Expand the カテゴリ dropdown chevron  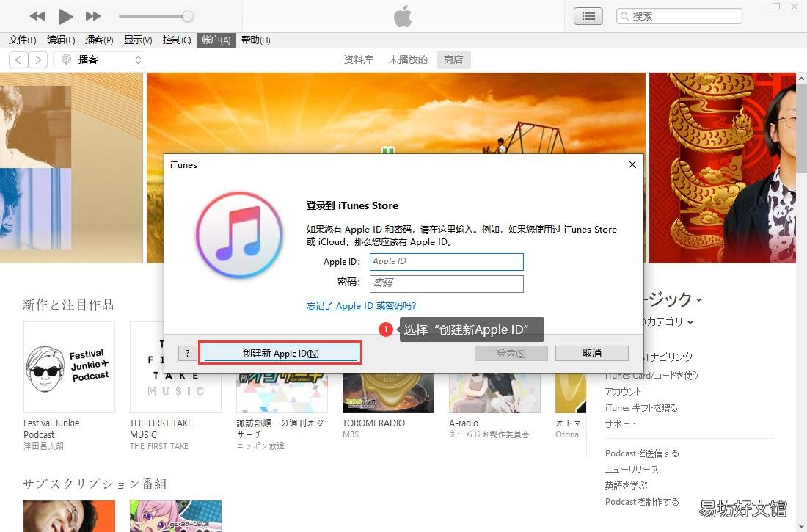(690, 322)
